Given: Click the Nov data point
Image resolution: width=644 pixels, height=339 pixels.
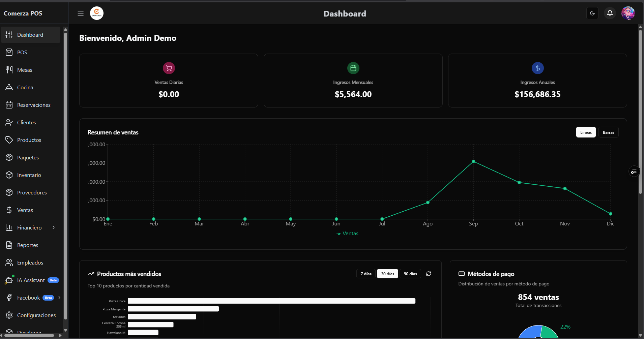Looking at the screenshot, I should (x=565, y=188).
